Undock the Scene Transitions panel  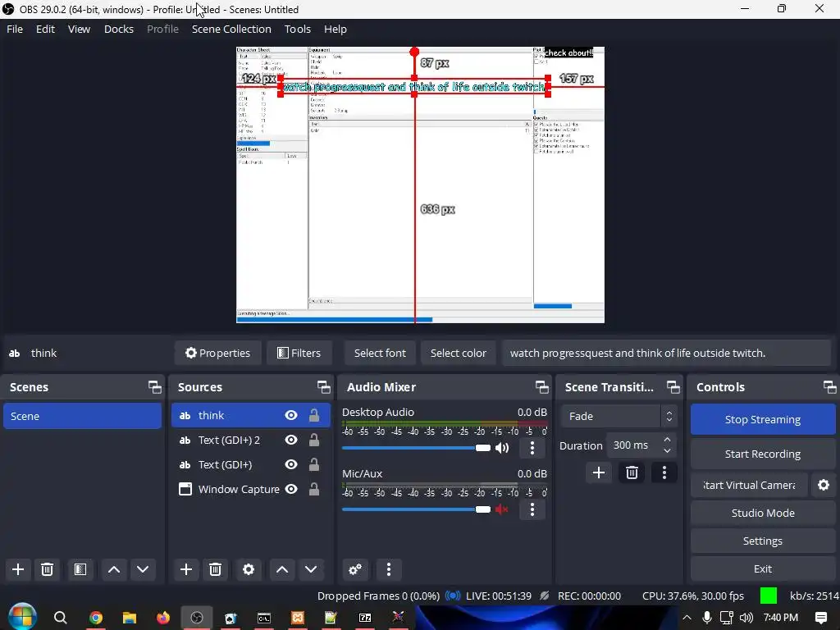pos(673,387)
